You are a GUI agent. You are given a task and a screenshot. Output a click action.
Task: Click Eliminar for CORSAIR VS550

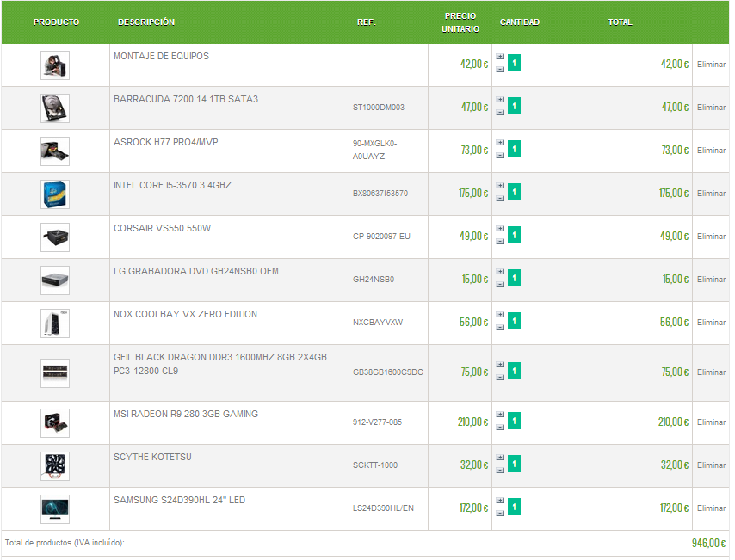coord(711,237)
